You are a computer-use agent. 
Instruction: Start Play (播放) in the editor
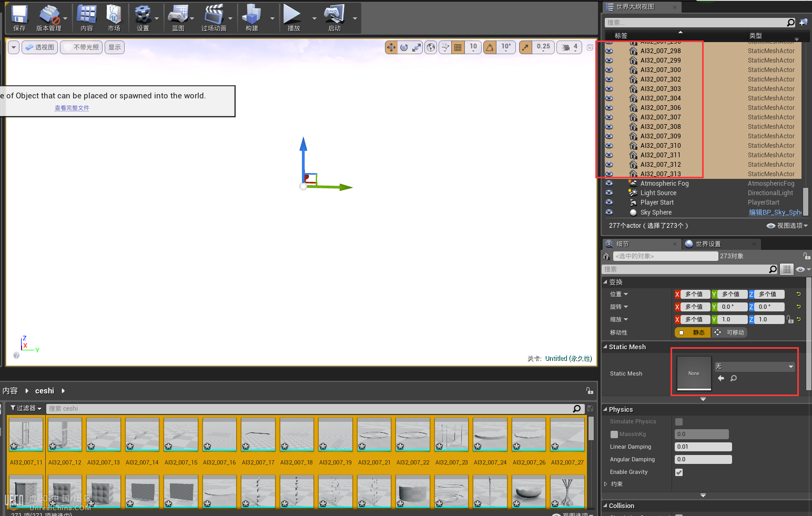(293, 18)
